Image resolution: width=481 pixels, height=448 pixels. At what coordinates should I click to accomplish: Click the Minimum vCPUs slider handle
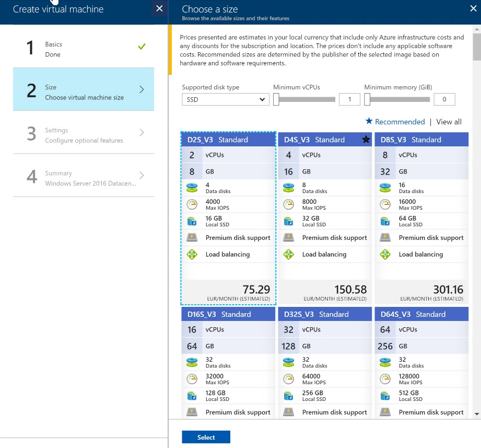276,99
